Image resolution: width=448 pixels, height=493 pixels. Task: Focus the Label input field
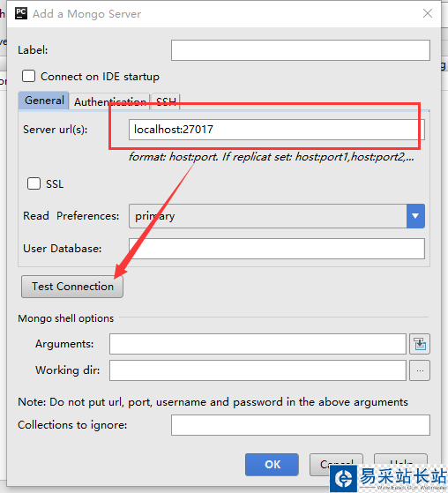pos(301,50)
